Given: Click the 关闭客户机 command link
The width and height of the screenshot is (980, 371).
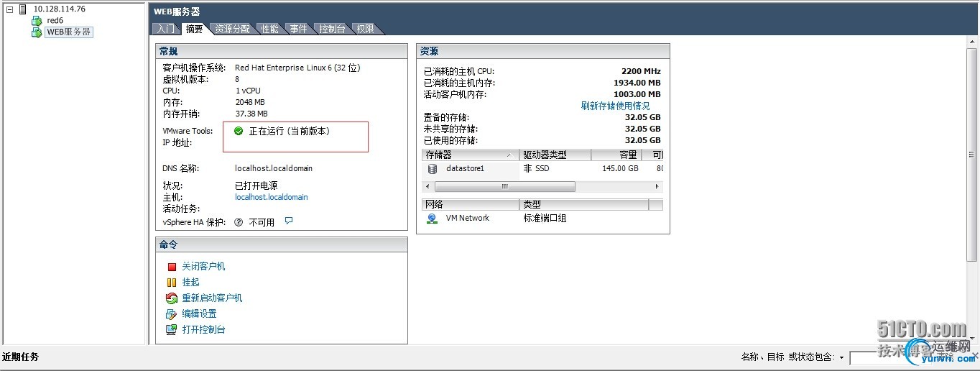Looking at the screenshot, I should [x=203, y=267].
